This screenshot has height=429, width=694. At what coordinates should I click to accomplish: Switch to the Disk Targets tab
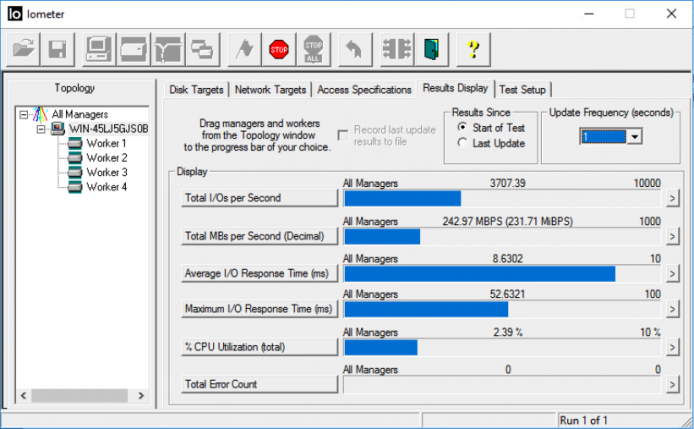[x=196, y=89]
